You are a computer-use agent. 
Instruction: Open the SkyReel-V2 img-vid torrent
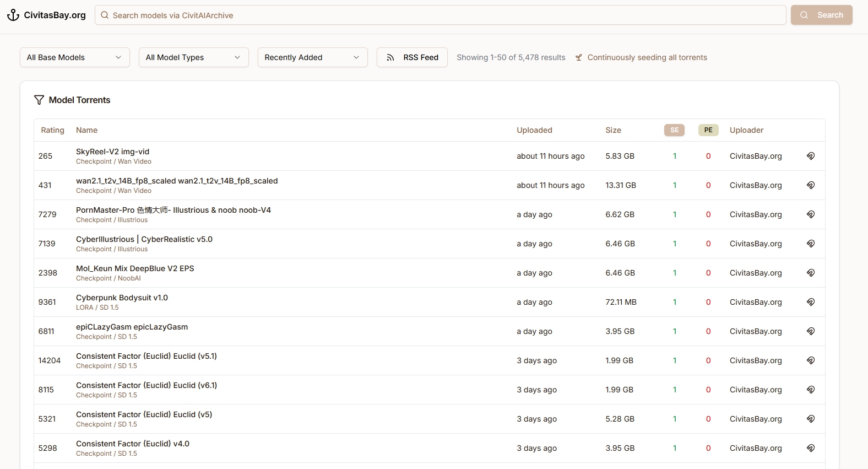[x=112, y=152]
